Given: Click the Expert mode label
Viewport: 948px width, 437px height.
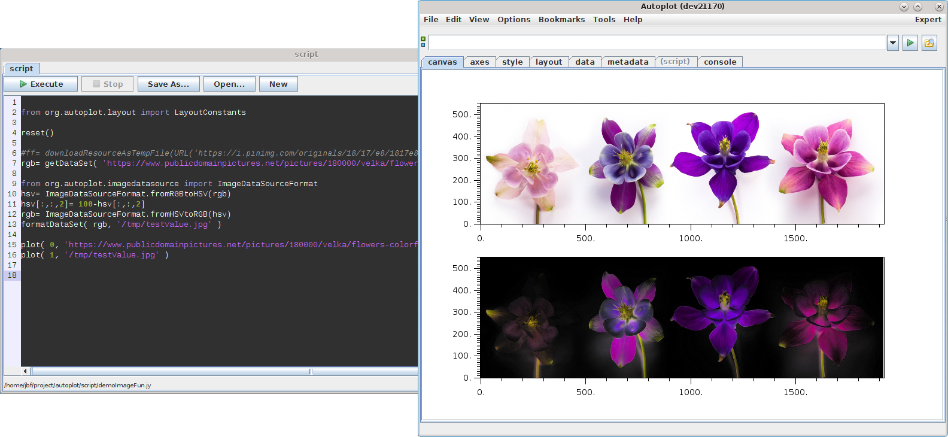Looking at the screenshot, I should point(927,19).
